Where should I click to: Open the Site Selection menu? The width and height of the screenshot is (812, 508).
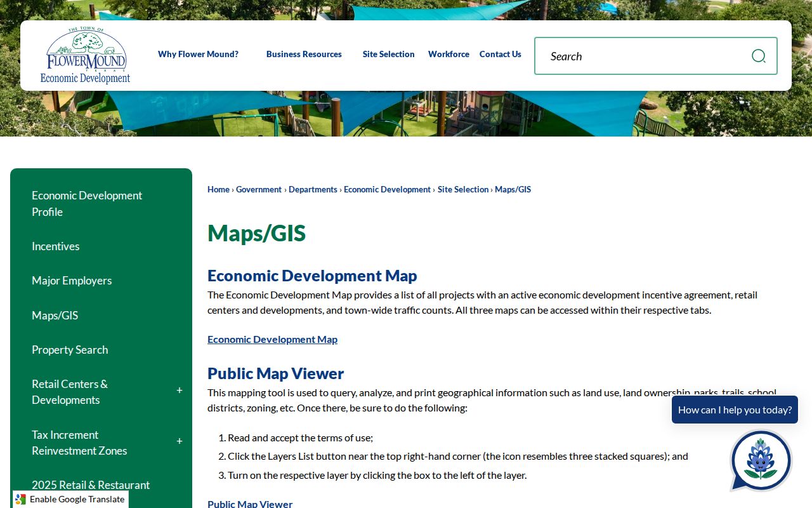(x=389, y=54)
